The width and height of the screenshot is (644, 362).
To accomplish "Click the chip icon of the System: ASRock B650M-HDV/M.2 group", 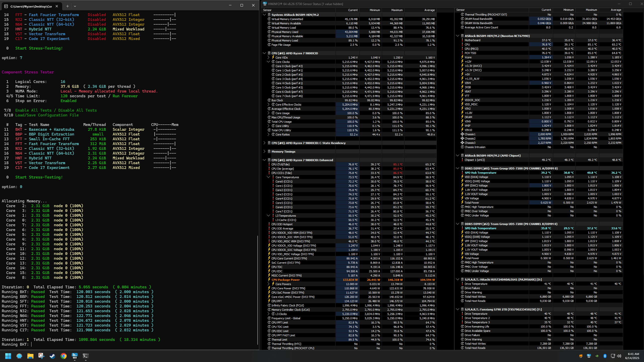I will [269, 15].
